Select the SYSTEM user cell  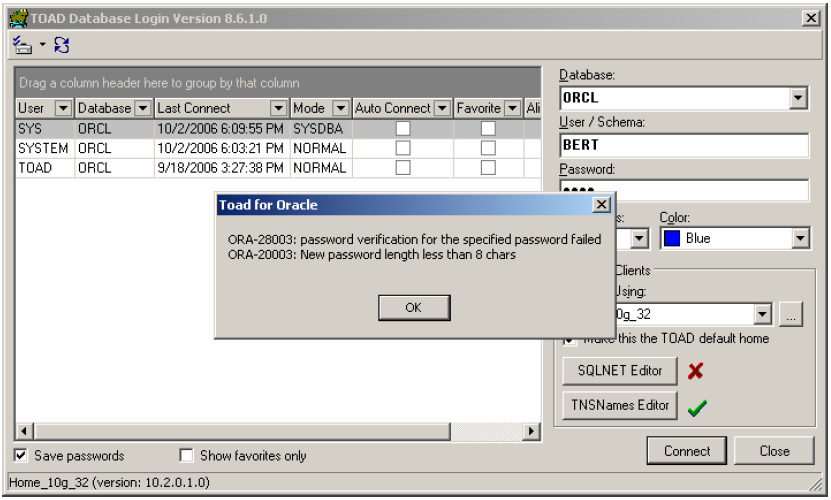pos(45,148)
